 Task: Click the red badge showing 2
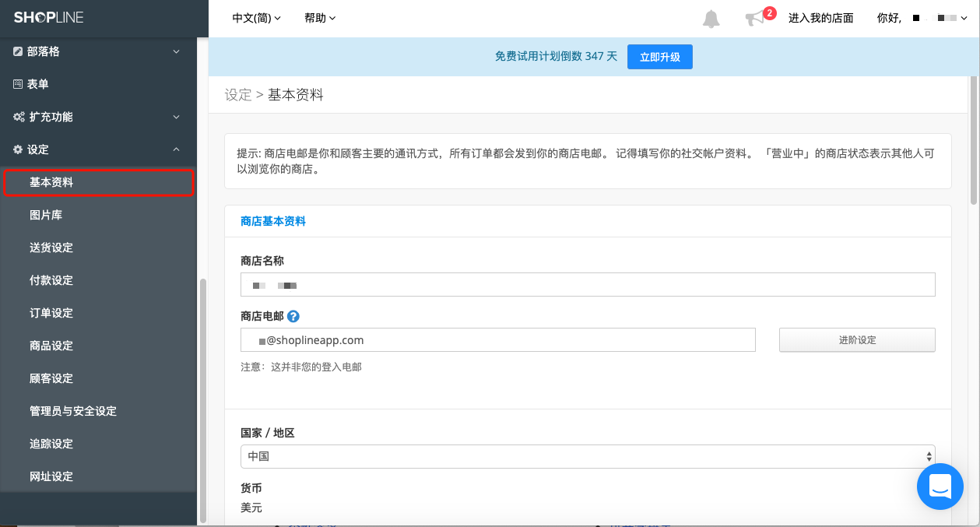coord(770,12)
